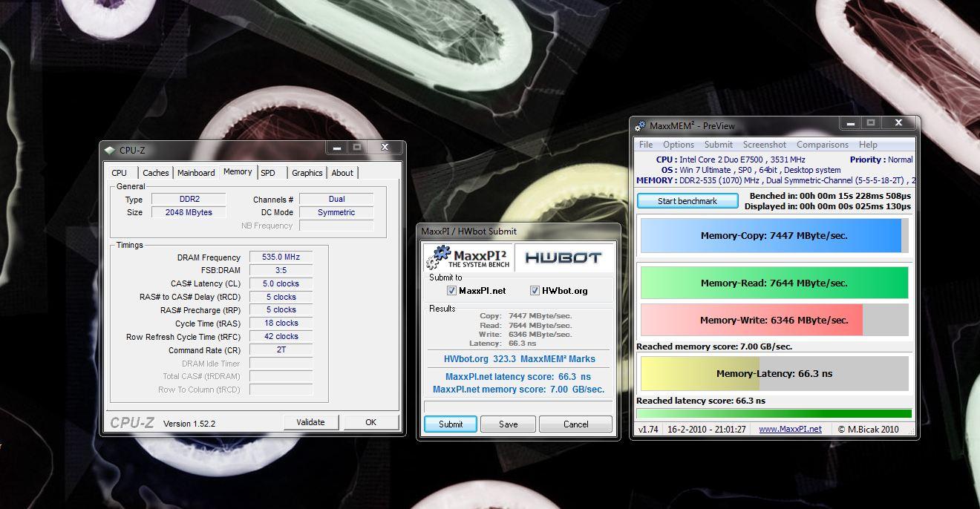Screen dimensions: 980x509
Task: Open the Options menu in MaxxMEM²
Action: [x=679, y=145]
